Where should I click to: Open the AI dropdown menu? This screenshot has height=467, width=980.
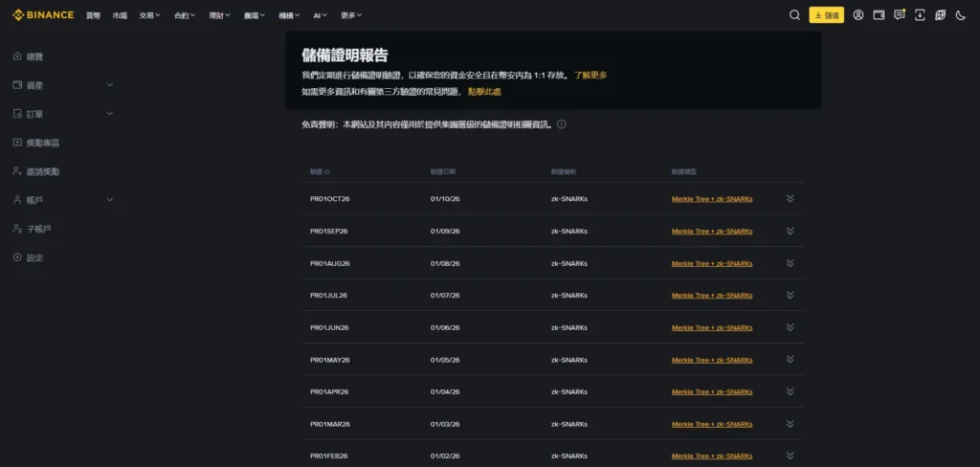pos(321,15)
